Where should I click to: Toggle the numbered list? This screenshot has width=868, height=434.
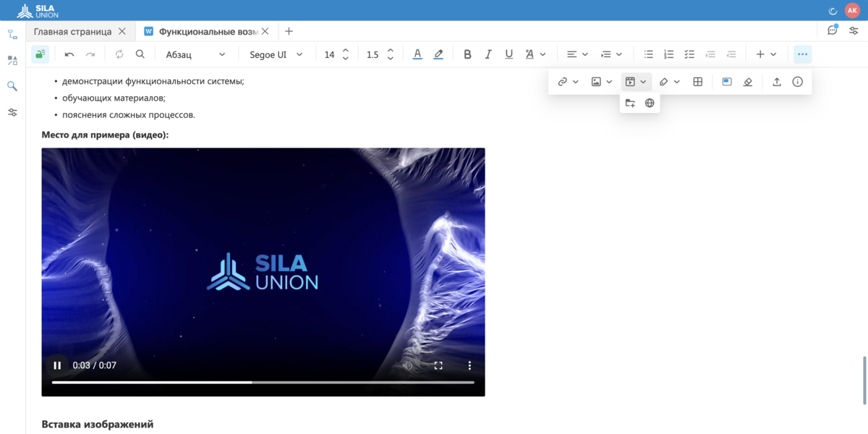[669, 54]
